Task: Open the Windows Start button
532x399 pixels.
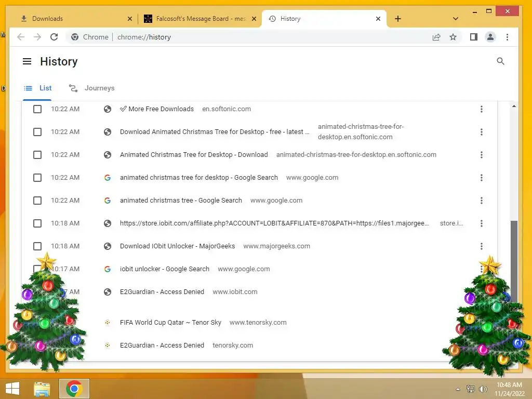Action: pos(12,389)
